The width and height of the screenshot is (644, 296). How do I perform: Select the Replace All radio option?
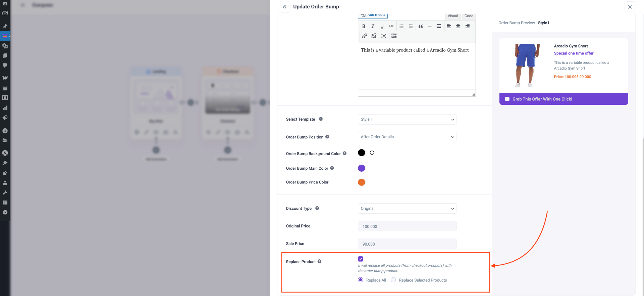(x=361, y=280)
